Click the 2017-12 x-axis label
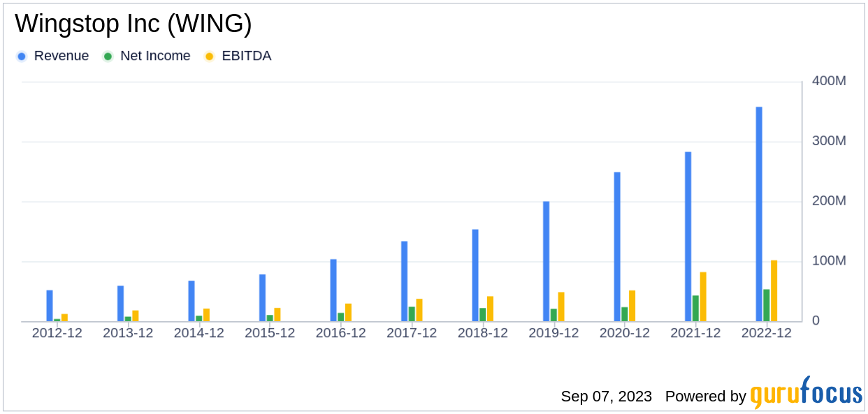Screen dimensions: 868x414 pyautogui.click(x=412, y=334)
